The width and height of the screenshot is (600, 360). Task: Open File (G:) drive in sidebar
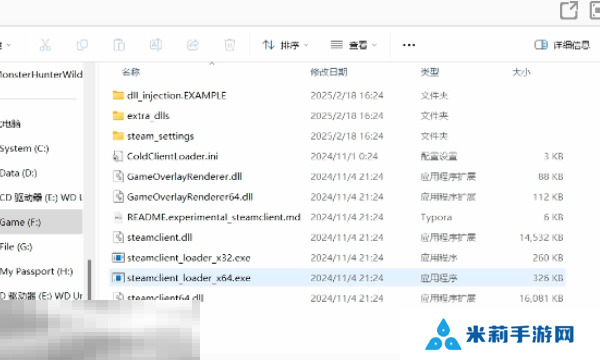point(16,247)
